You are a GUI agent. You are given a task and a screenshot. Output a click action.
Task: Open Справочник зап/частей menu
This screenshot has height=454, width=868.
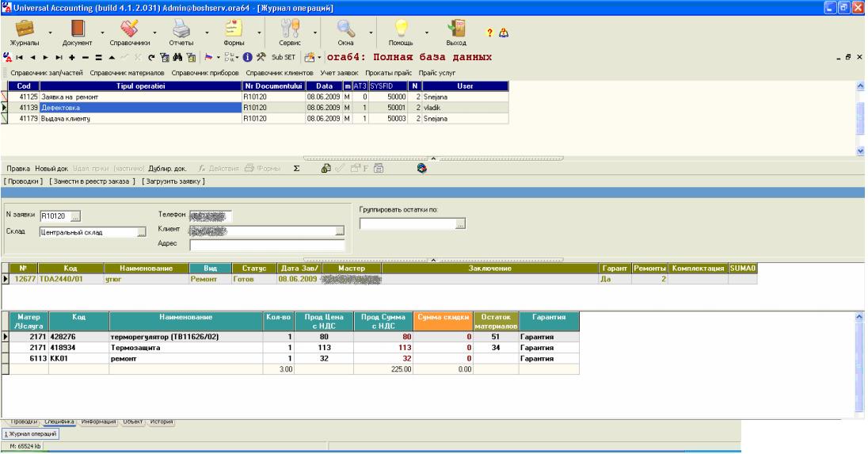tap(47, 73)
